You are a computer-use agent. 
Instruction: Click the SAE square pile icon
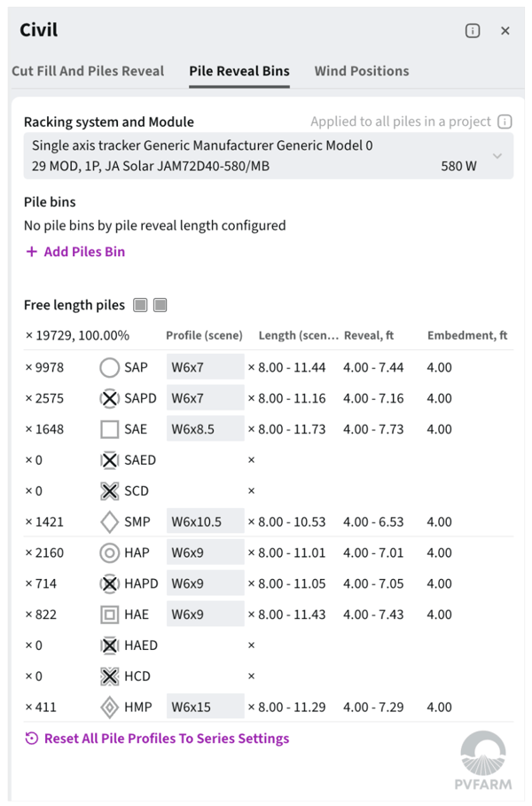(x=109, y=430)
